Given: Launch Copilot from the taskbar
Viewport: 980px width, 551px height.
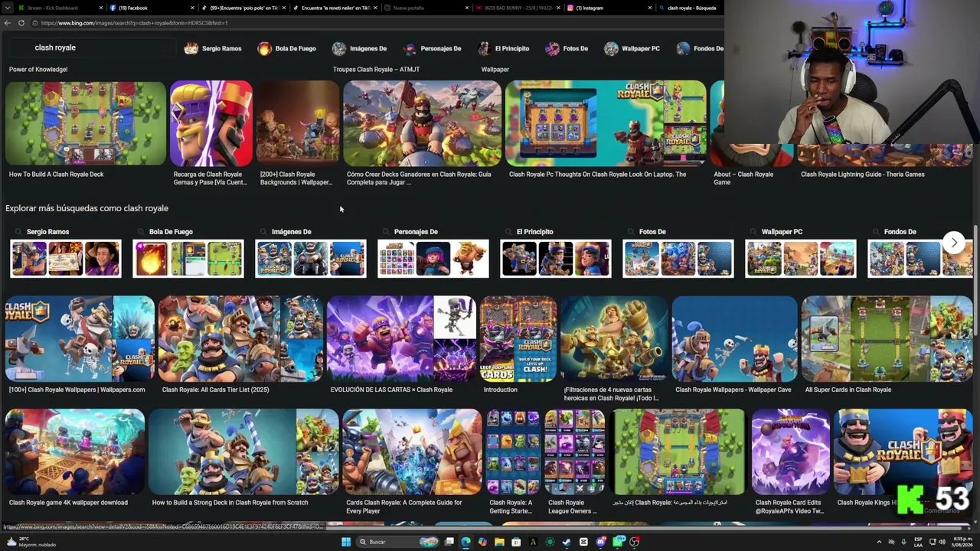Looking at the screenshot, I should (482, 542).
